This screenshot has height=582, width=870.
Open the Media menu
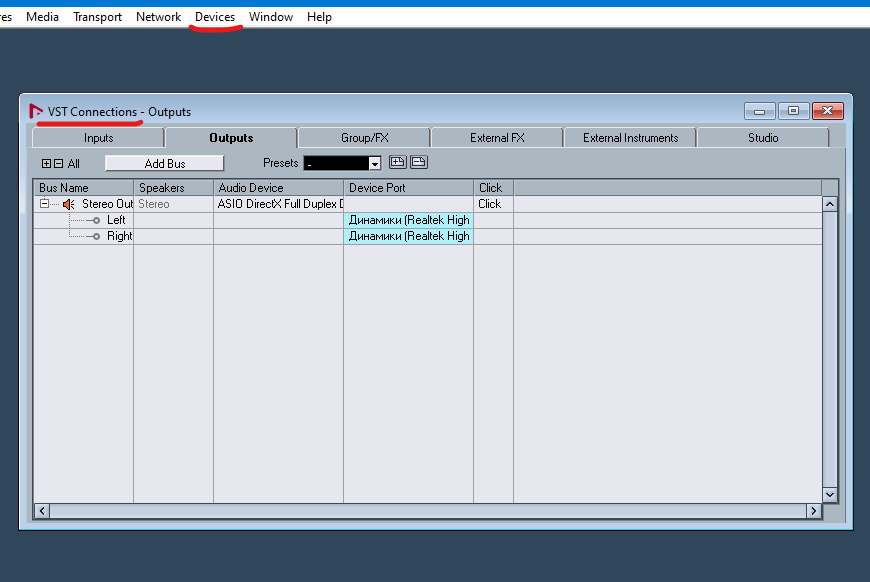pyautogui.click(x=42, y=17)
